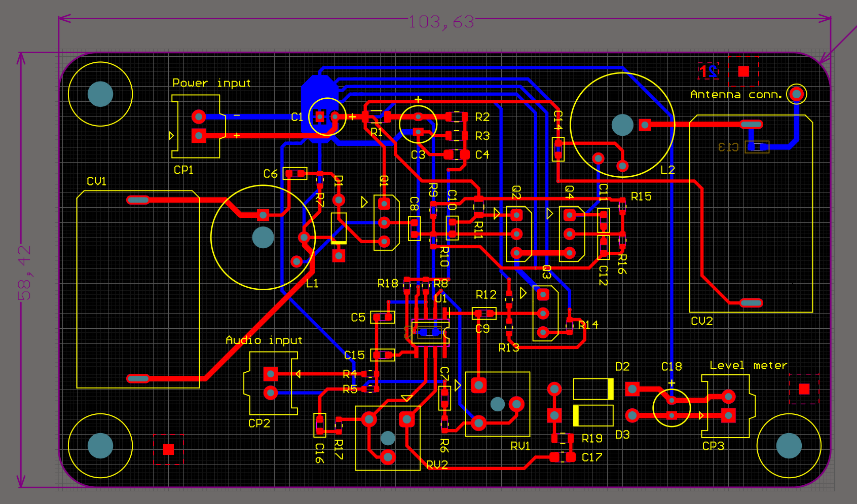The image size is (857, 504).
Task: Select the Q4 transistor designator
Action: [569, 192]
